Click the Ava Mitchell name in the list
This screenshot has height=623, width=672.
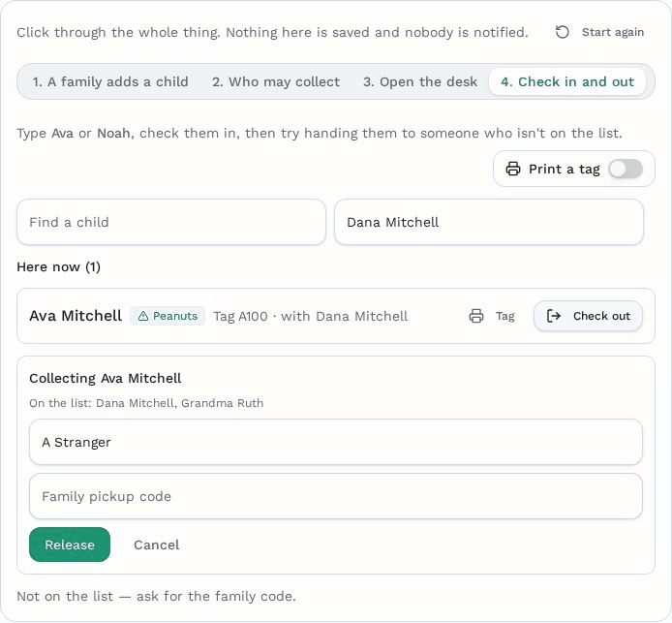point(76,316)
